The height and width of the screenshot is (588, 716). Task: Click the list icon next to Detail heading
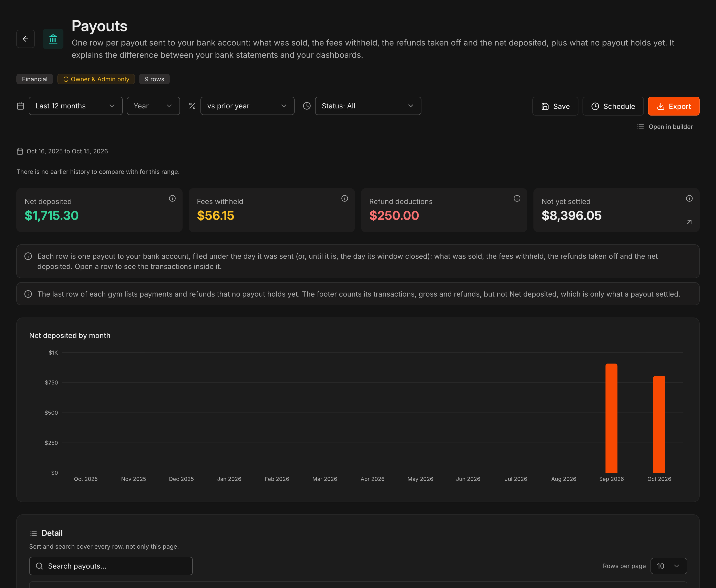click(33, 533)
